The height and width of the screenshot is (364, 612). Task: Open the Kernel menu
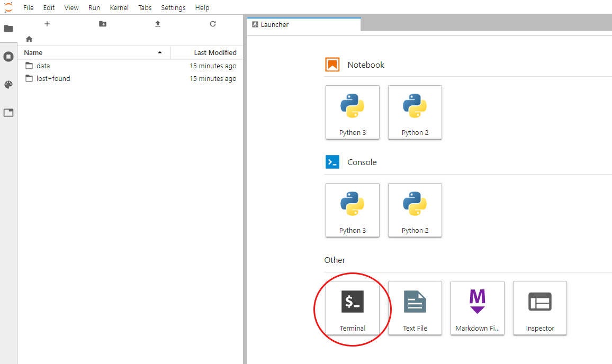click(x=119, y=7)
